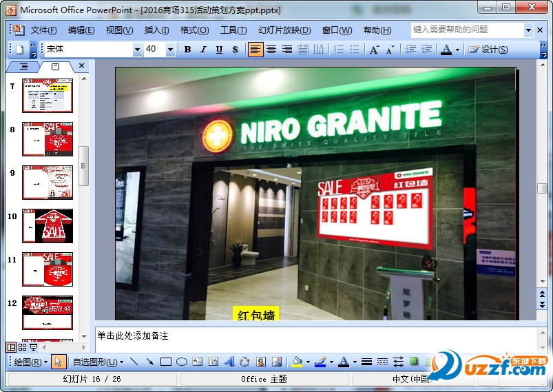
Task: Select the Rectangle drawing tool
Action: click(166, 362)
